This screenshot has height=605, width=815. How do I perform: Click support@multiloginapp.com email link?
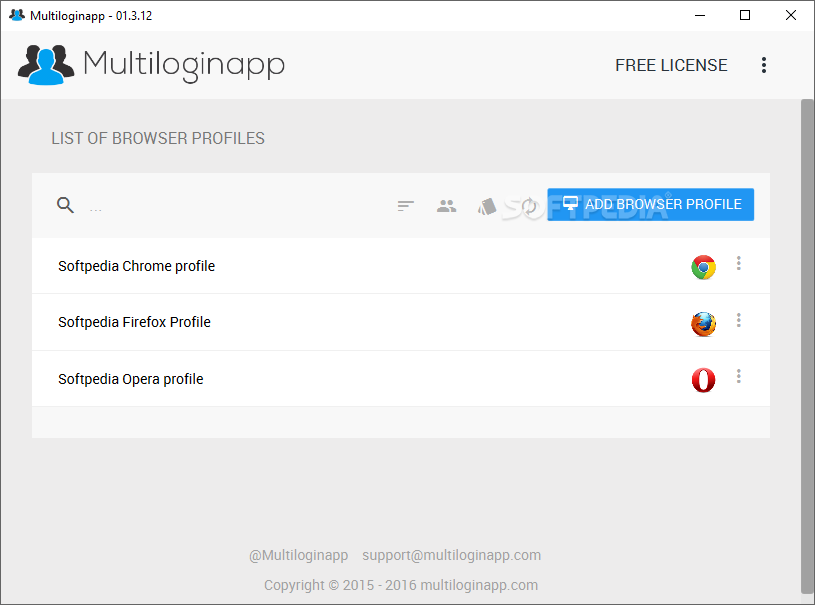click(x=451, y=555)
